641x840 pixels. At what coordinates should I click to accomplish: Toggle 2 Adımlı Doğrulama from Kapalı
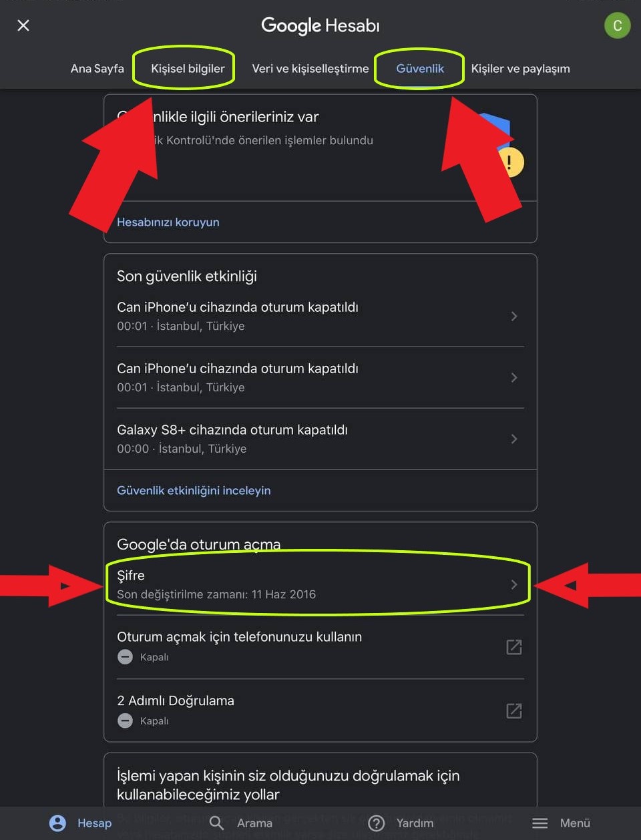pos(125,721)
